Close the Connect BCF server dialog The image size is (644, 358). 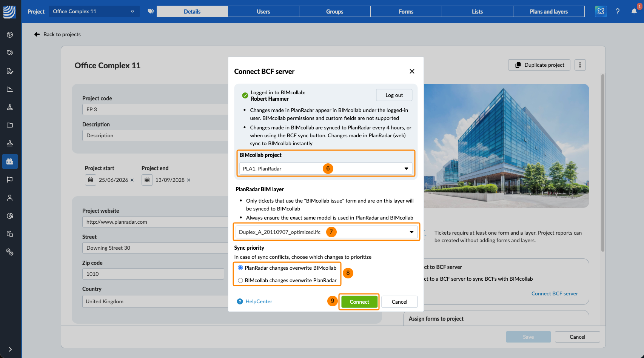[412, 71]
